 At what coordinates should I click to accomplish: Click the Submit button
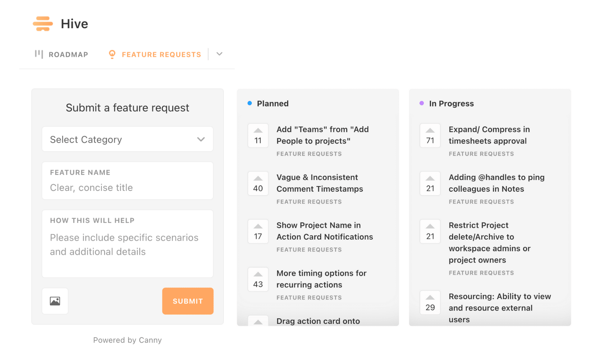(187, 301)
